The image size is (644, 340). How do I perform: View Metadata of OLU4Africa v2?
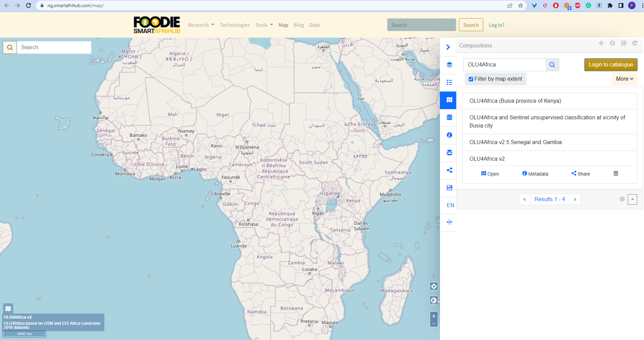535,174
